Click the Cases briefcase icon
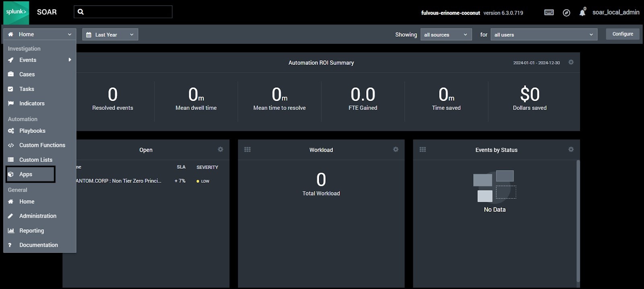This screenshot has width=644, height=289. 11,74
